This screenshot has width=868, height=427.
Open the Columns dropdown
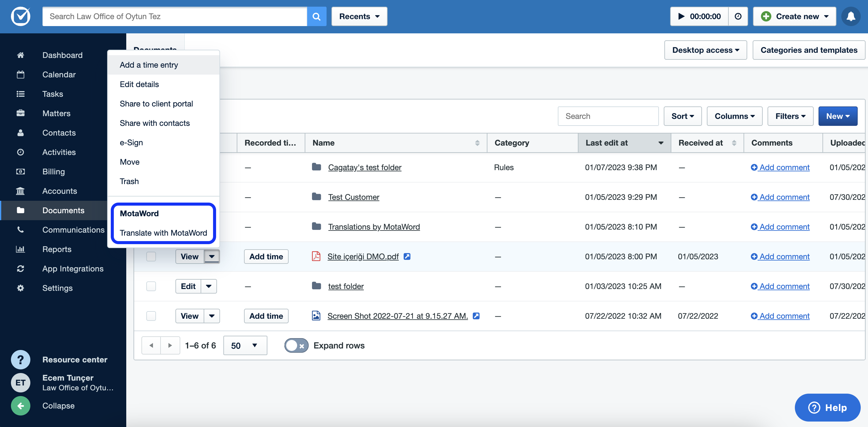pyautogui.click(x=734, y=116)
